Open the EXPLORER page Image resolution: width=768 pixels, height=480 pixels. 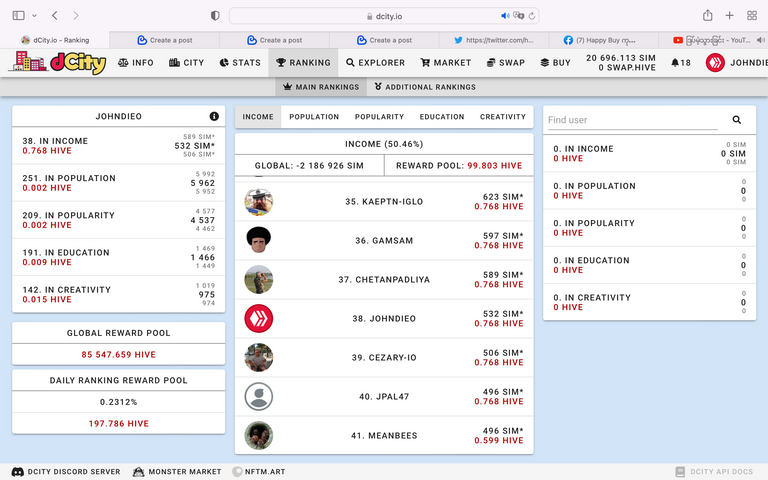(x=376, y=63)
